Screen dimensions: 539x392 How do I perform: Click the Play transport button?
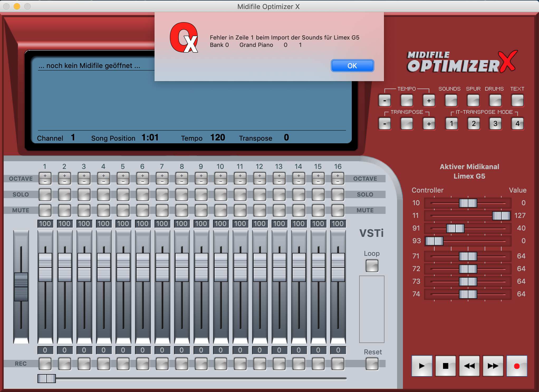click(x=422, y=366)
